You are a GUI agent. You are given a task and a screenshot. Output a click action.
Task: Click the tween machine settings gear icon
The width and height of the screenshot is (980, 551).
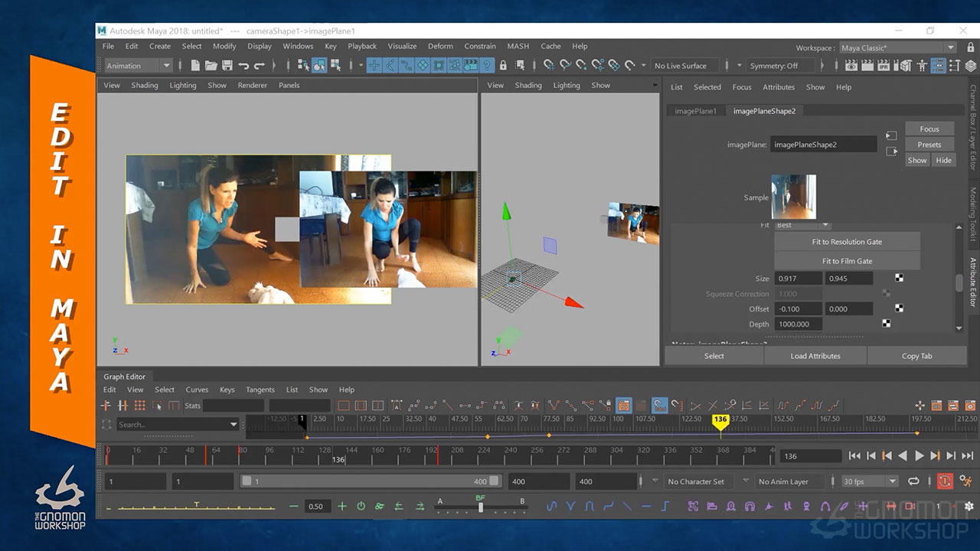(969, 506)
